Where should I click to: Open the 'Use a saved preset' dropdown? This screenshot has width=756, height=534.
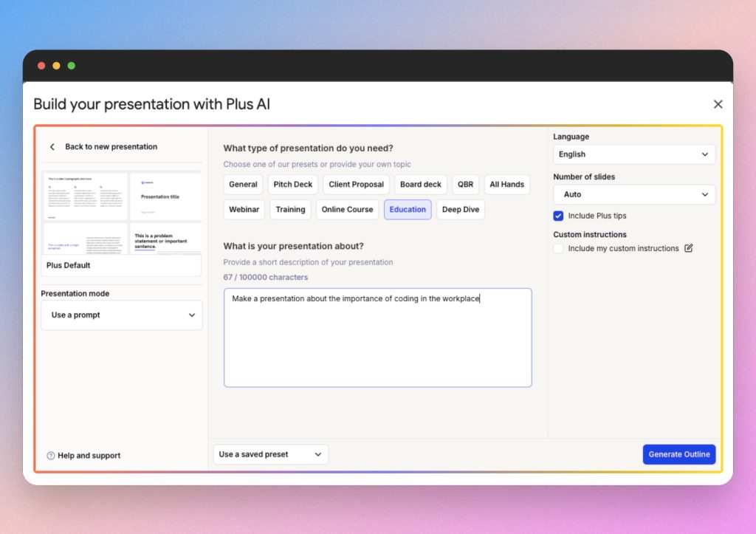270,454
